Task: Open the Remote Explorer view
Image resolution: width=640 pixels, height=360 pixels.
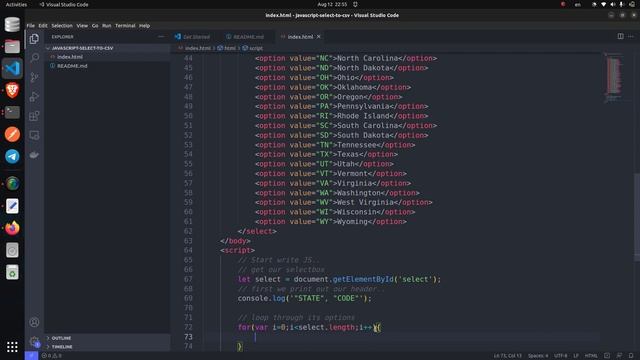Action: [34, 135]
